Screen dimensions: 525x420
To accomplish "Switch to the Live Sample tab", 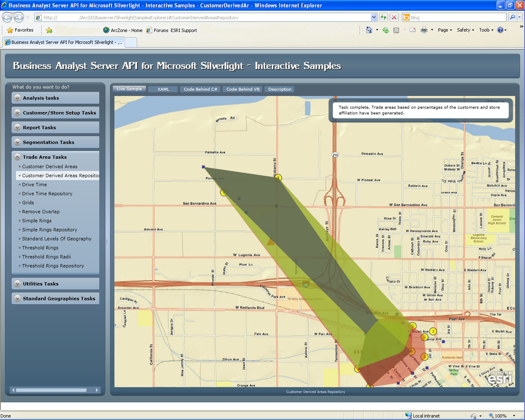I will tap(129, 89).
